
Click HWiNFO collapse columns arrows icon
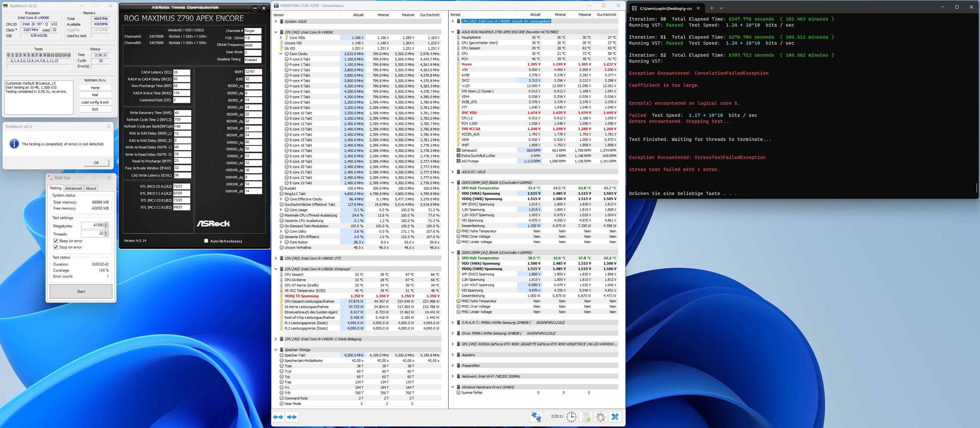pyautogui.click(x=292, y=417)
